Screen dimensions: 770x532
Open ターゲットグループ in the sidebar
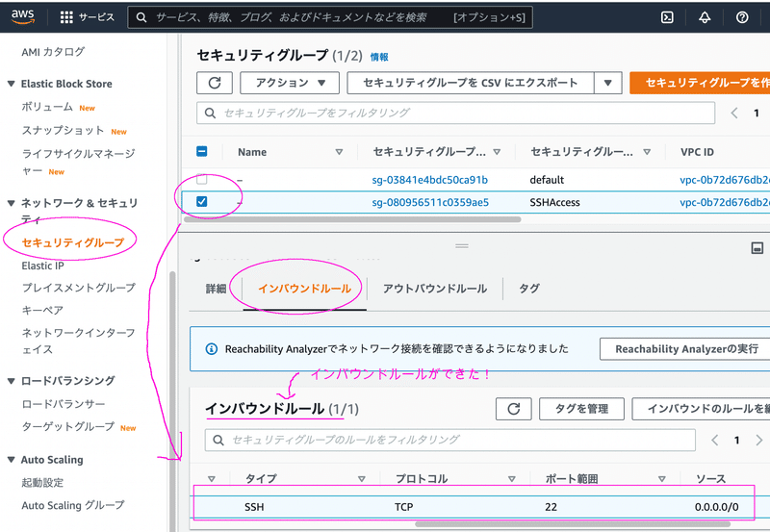[x=68, y=426]
